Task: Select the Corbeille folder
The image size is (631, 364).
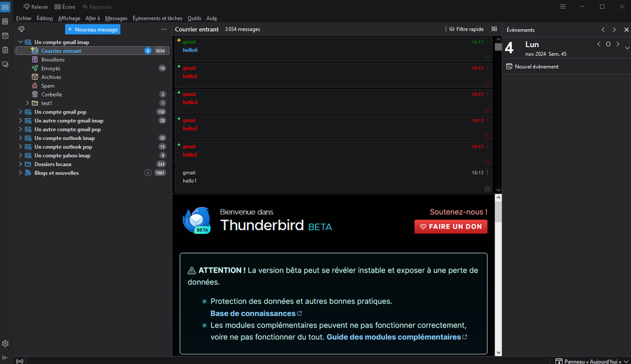Action: coord(51,94)
